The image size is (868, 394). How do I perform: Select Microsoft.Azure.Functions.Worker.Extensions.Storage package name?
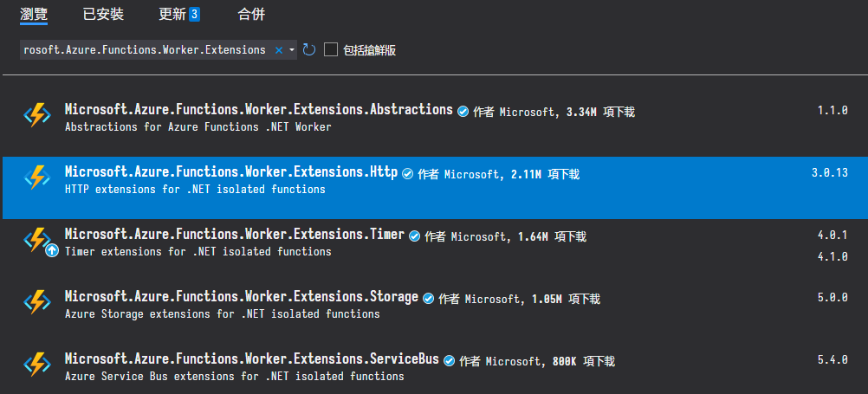click(x=242, y=297)
